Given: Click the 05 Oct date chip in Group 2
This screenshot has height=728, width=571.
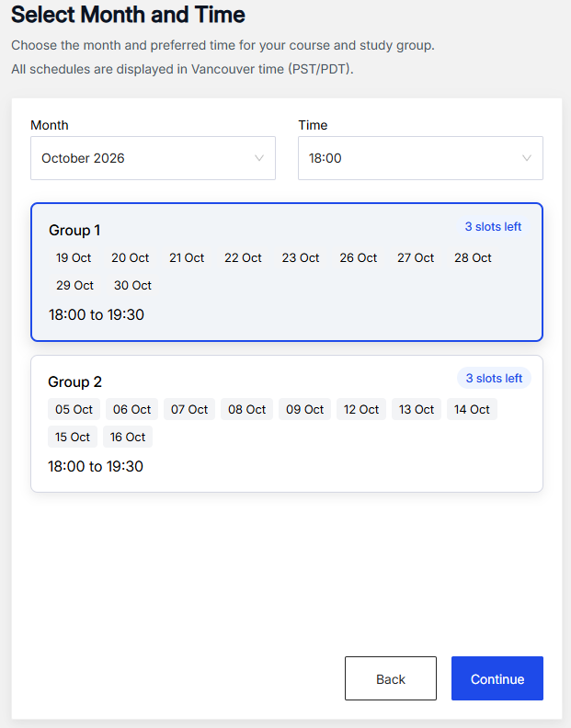Looking at the screenshot, I should click(x=74, y=410).
